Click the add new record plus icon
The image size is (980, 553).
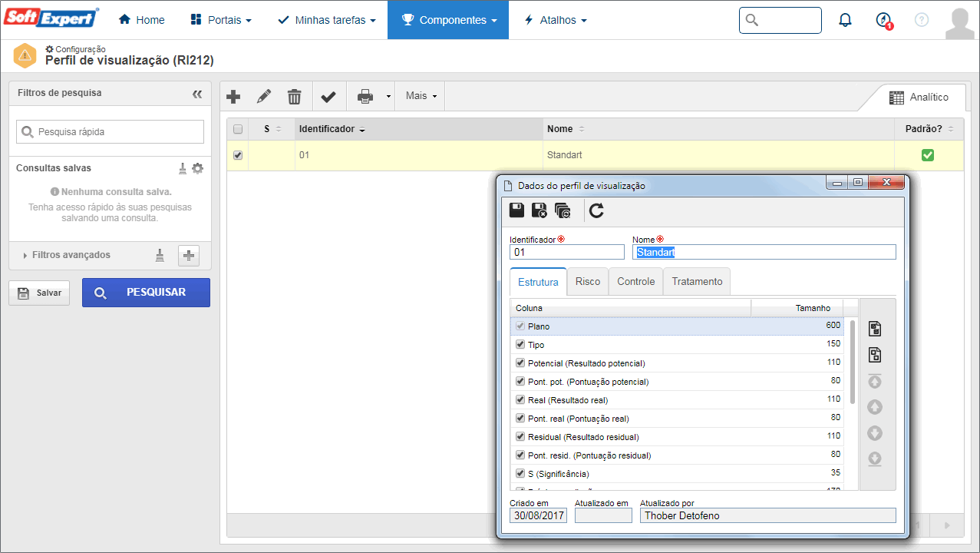[x=233, y=97]
